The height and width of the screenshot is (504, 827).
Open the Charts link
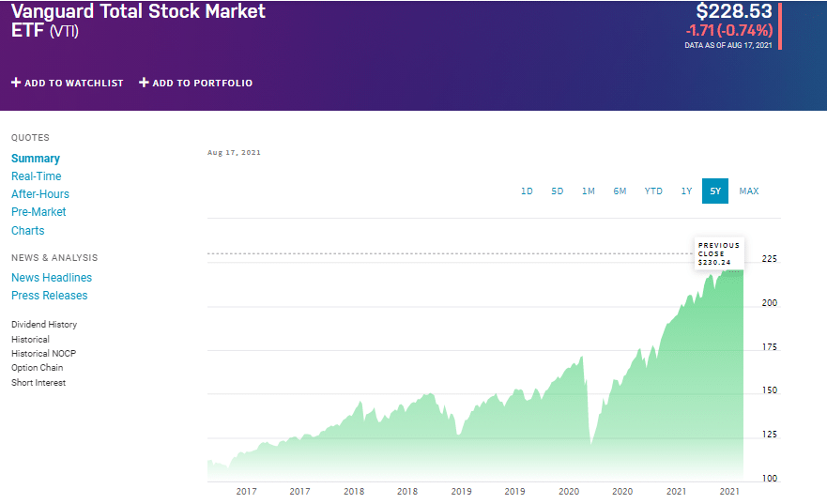point(28,230)
